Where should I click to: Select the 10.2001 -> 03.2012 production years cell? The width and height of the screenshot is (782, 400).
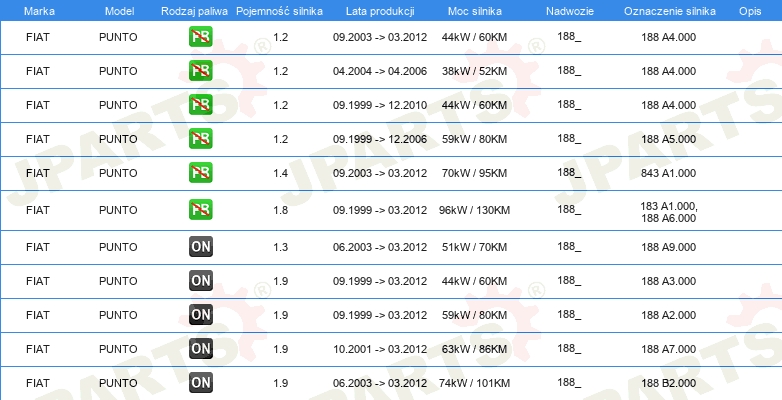(x=380, y=349)
